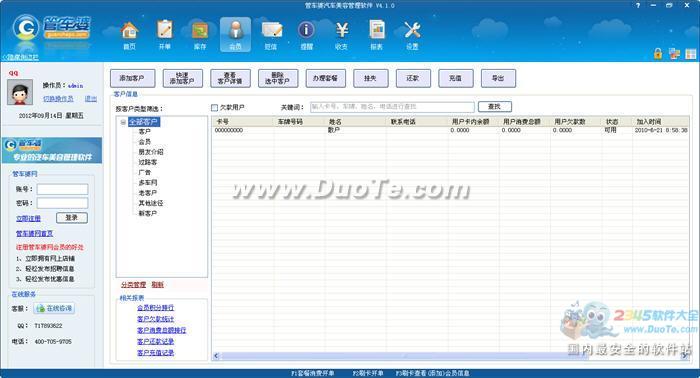Select 过路客 in the customer type tree
700x378 pixels.
(147, 162)
